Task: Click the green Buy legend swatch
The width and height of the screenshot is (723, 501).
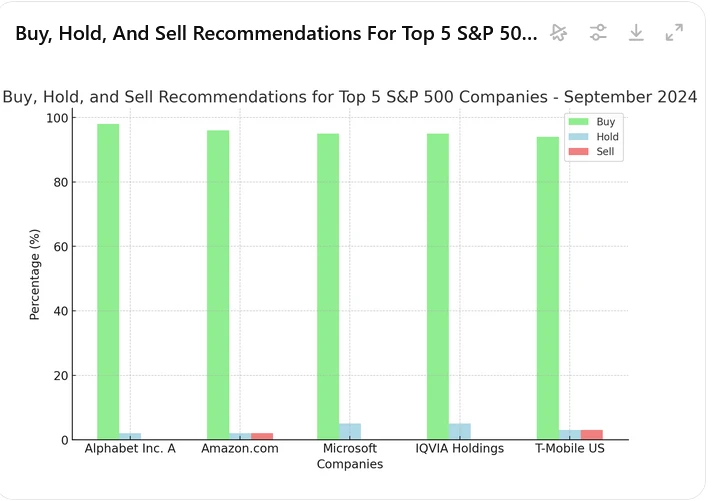Action: [579, 121]
